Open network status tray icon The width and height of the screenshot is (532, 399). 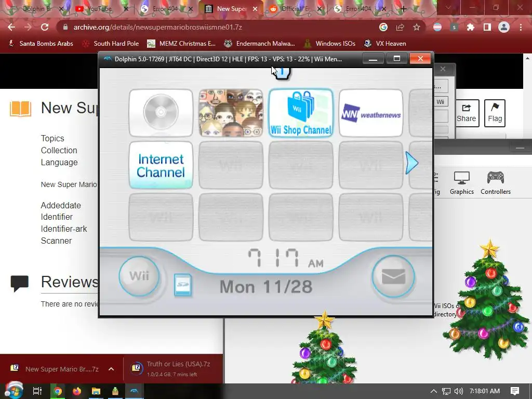(x=446, y=391)
